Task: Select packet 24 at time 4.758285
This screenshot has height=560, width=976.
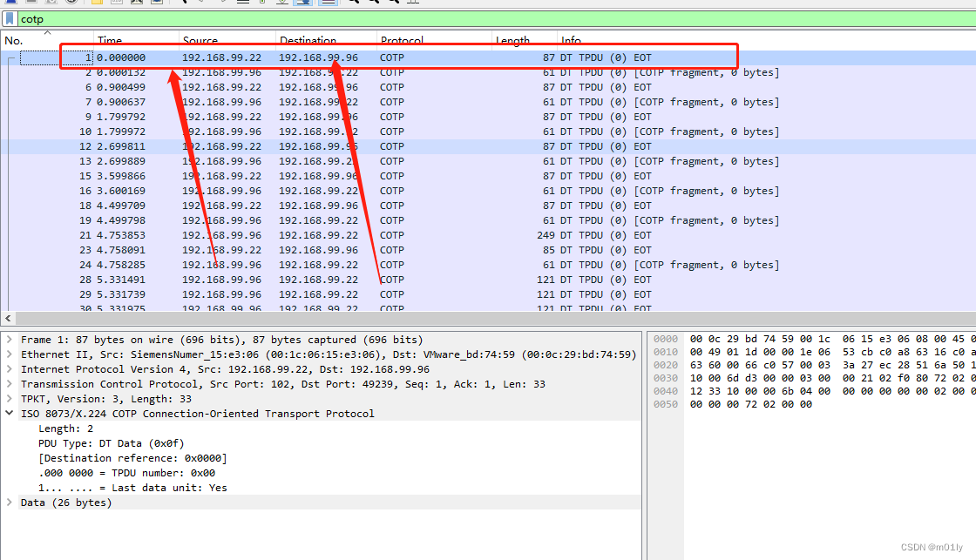Action: tap(488, 265)
